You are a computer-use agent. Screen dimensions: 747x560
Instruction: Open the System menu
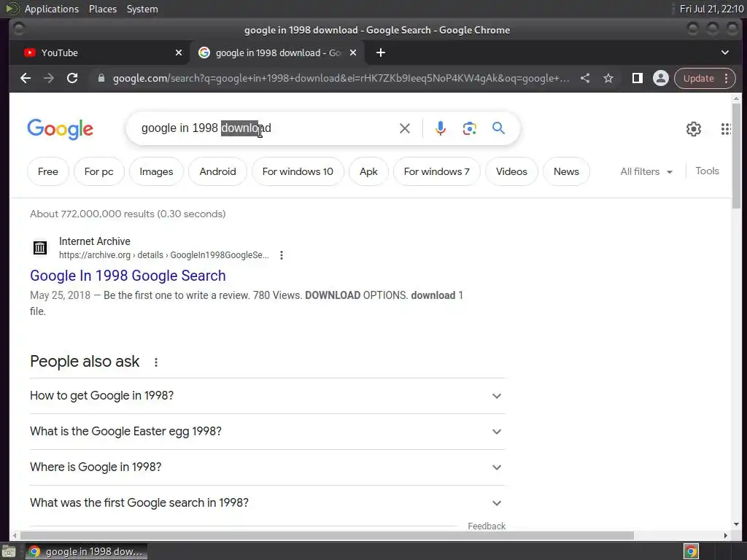tap(142, 9)
